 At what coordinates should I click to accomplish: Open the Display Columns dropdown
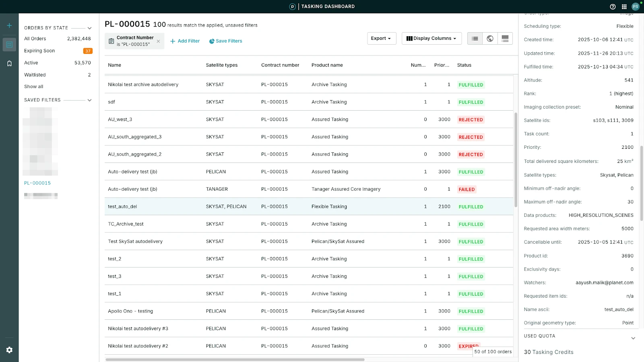pyautogui.click(x=431, y=39)
